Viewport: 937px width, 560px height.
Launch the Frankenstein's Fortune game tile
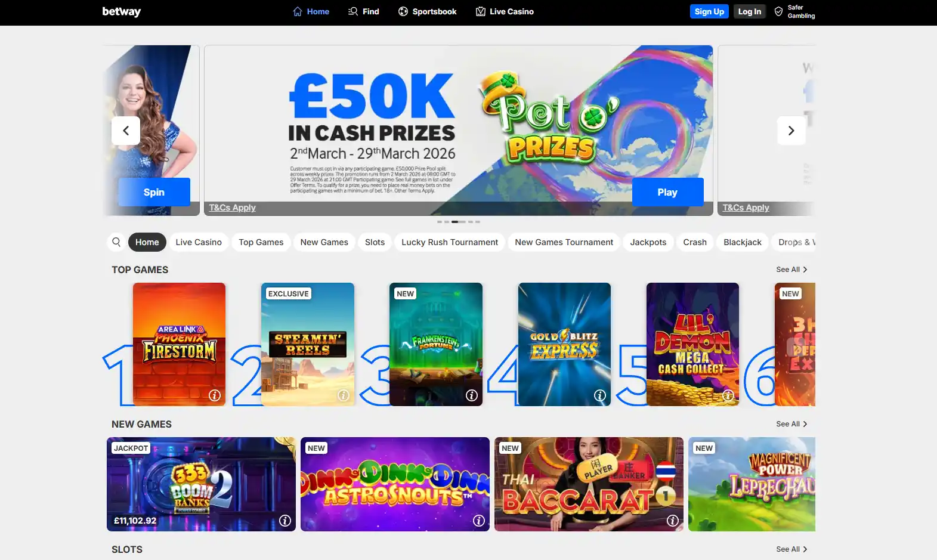pyautogui.click(x=436, y=344)
